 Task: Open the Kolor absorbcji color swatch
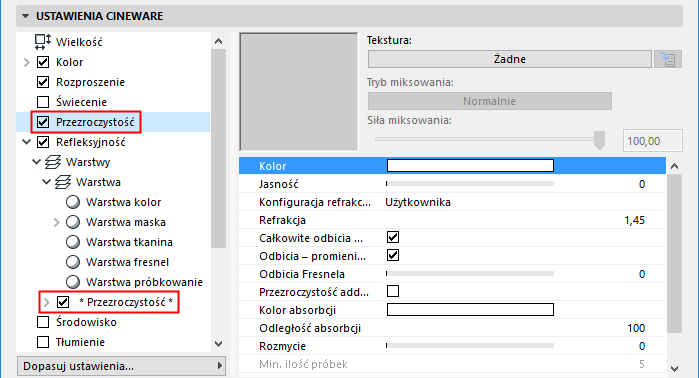pos(470,310)
